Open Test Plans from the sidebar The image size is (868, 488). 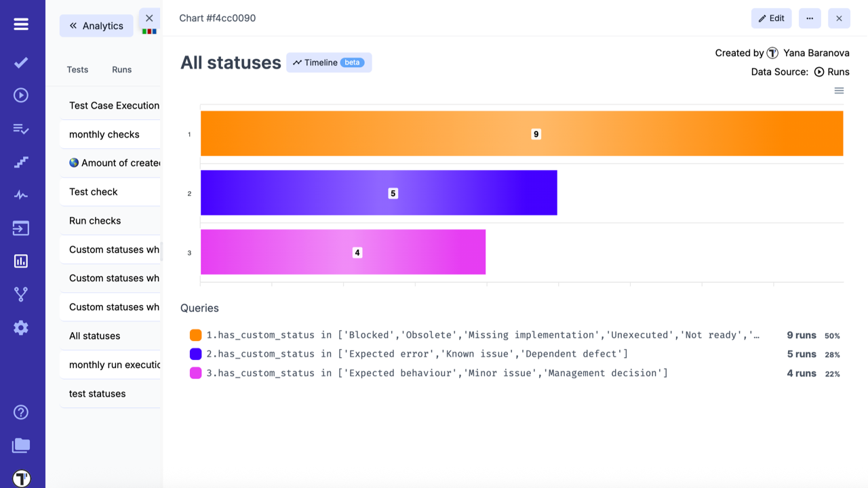coord(21,127)
